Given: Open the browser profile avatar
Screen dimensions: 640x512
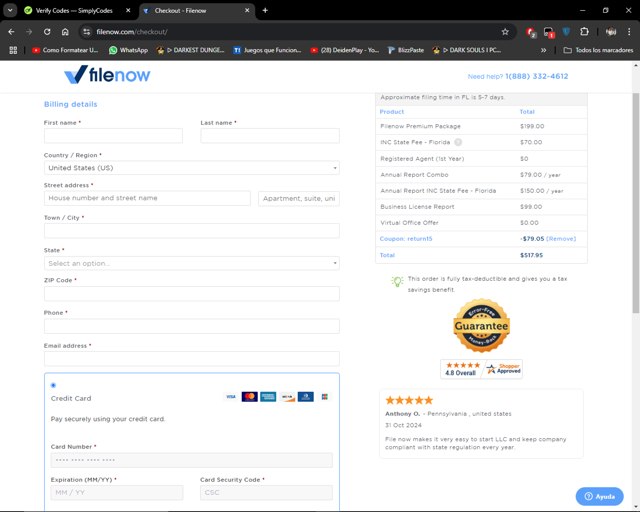Looking at the screenshot, I should 611,32.
